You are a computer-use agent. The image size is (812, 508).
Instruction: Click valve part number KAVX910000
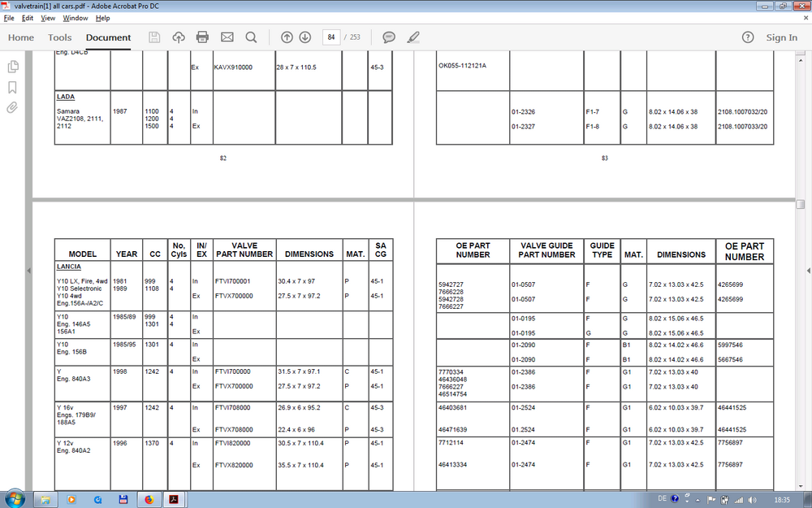tap(234, 67)
